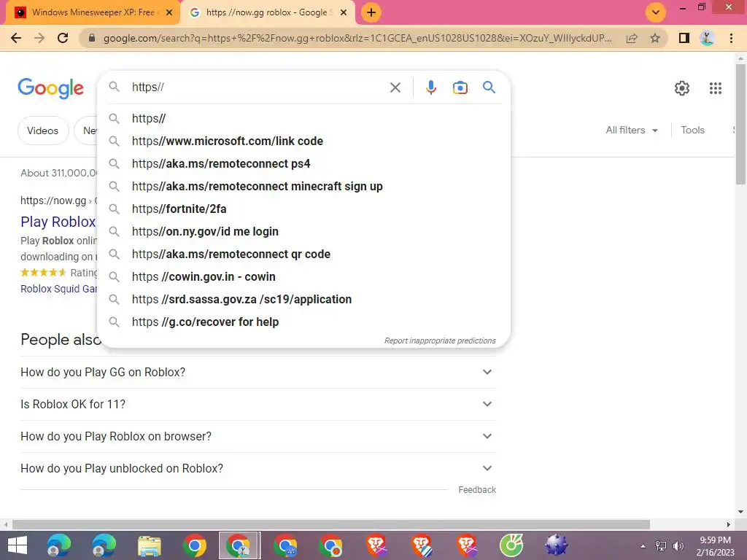
Task: Click Report inappropriate predictions link
Action: pos(440,341)
